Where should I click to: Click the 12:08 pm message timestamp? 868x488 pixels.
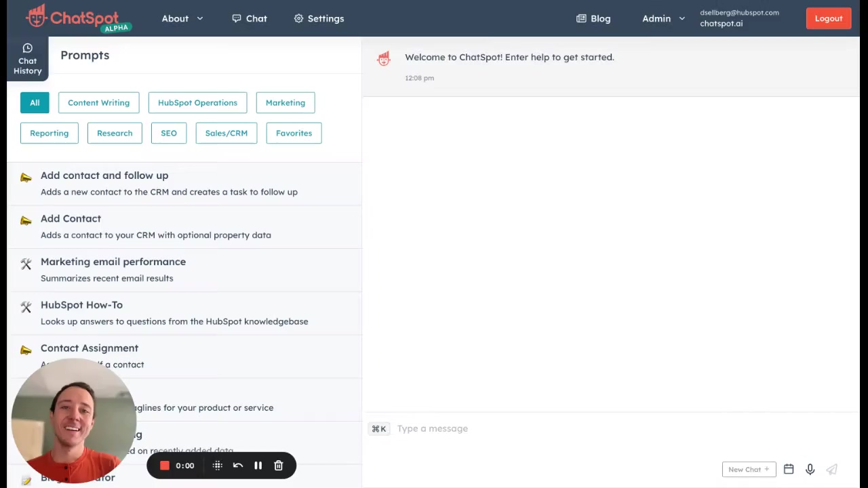[419, 78]
